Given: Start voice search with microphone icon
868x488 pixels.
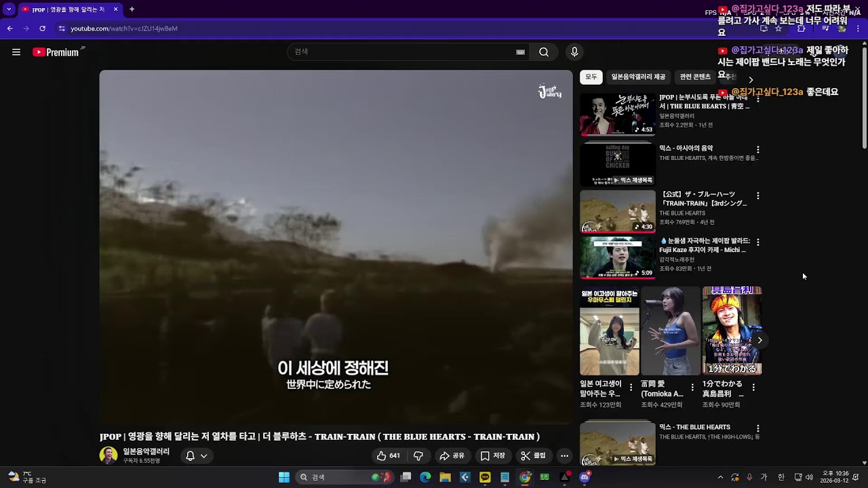Looking at the screenshot, I should pyautogui.click(x=574, y=52).
